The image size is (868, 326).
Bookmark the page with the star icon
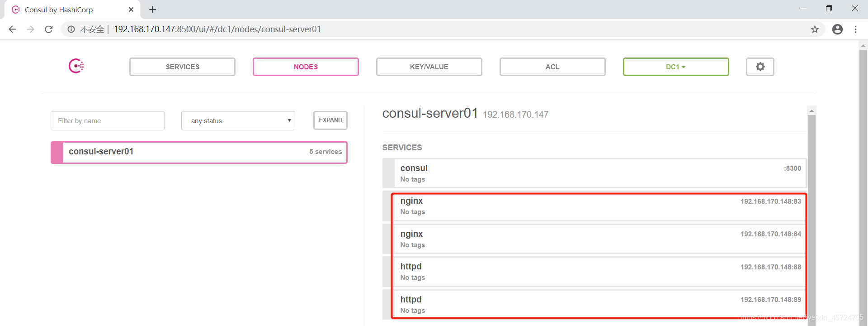point(815,29)
